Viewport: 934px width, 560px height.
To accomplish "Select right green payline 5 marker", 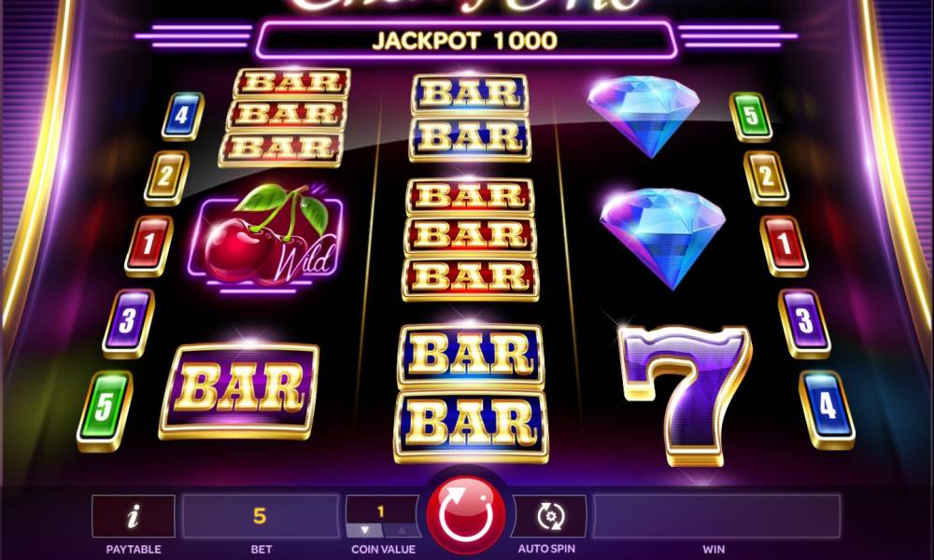I will pyautogui.click(x=751, y=117).
